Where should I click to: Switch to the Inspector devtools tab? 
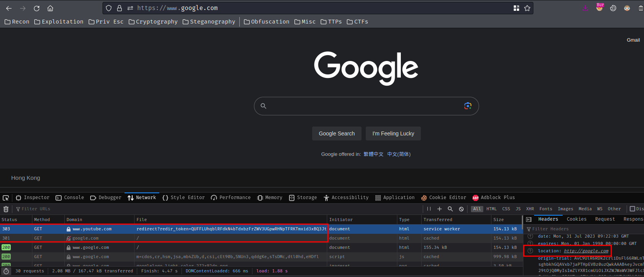(33, 198)
